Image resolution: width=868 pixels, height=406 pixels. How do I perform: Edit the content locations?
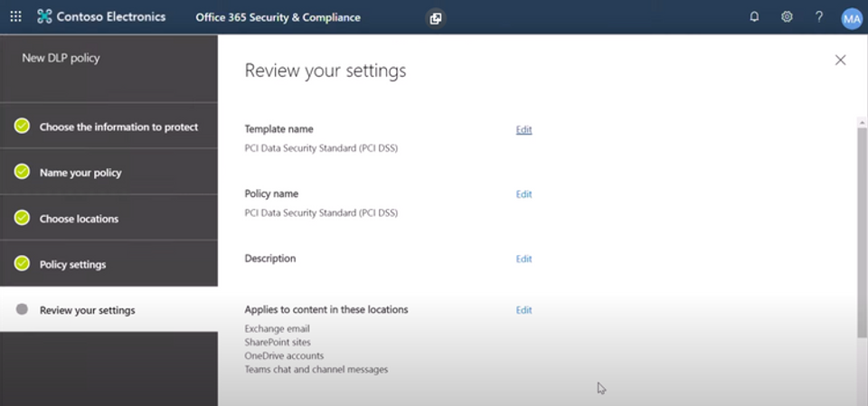pyautogui.click(x=524, y=310)
